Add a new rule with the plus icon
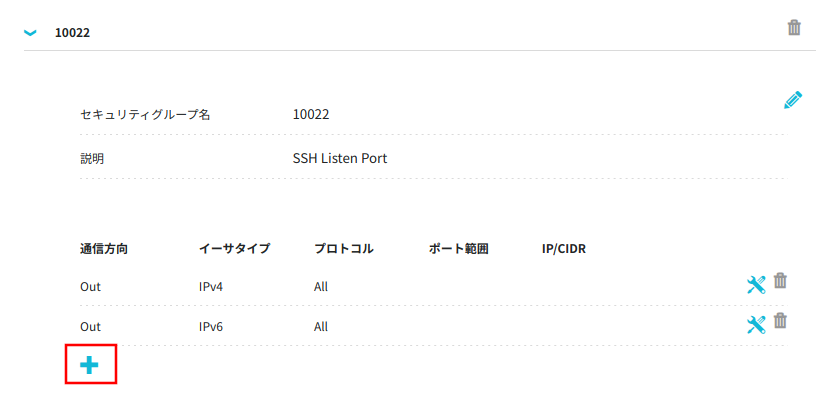831x397 pixels. 90,365
